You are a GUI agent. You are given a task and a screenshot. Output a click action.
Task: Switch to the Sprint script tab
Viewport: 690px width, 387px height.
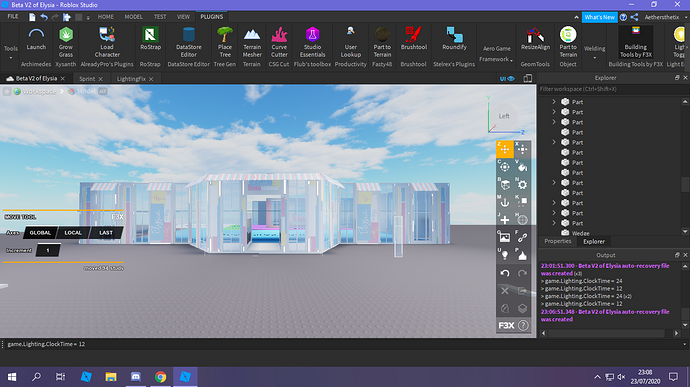point(87,79)
